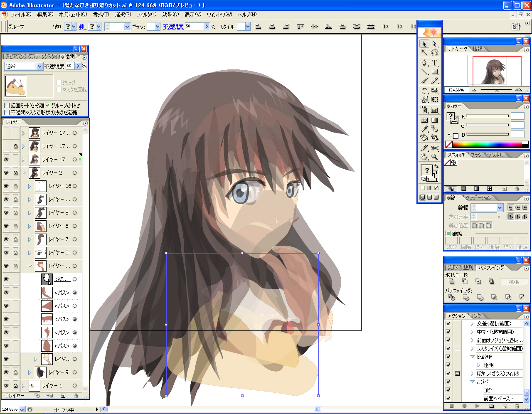This screenshot has height=414, width=532.
Task: Pick the Mesh tool
Action: pyautogui.click(x=424, y=120)
